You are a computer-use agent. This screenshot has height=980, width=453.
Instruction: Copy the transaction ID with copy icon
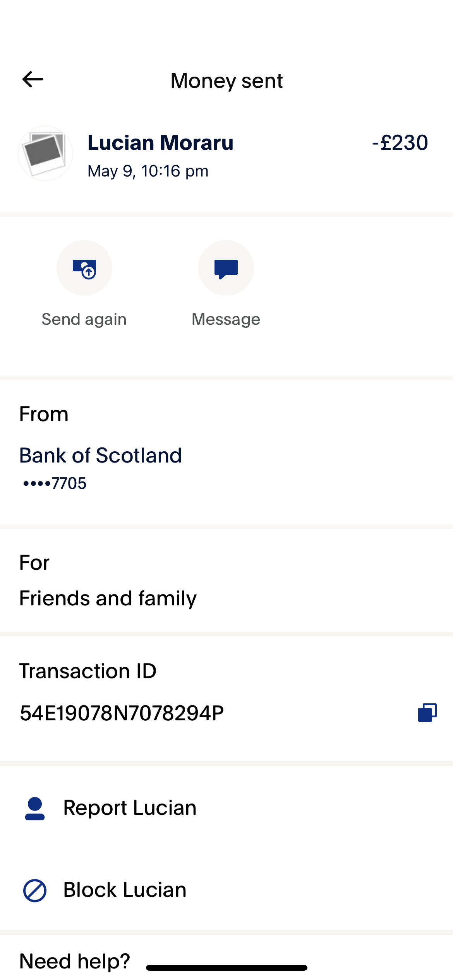427,713
